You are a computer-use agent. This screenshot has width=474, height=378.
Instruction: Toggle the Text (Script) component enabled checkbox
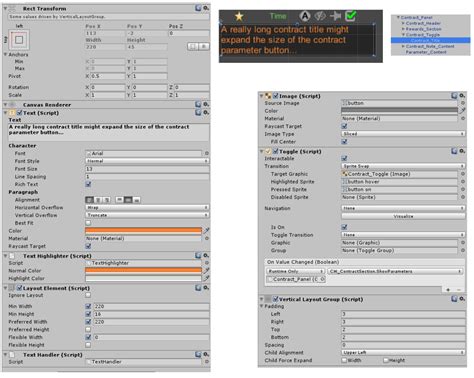[x=20, y=113]
